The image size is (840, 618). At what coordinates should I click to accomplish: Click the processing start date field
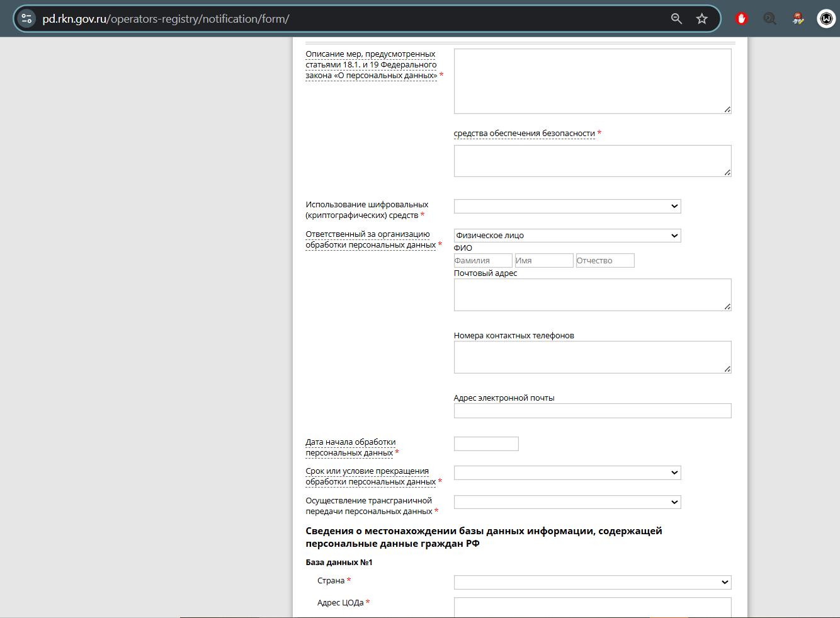(x=486, y=444)
